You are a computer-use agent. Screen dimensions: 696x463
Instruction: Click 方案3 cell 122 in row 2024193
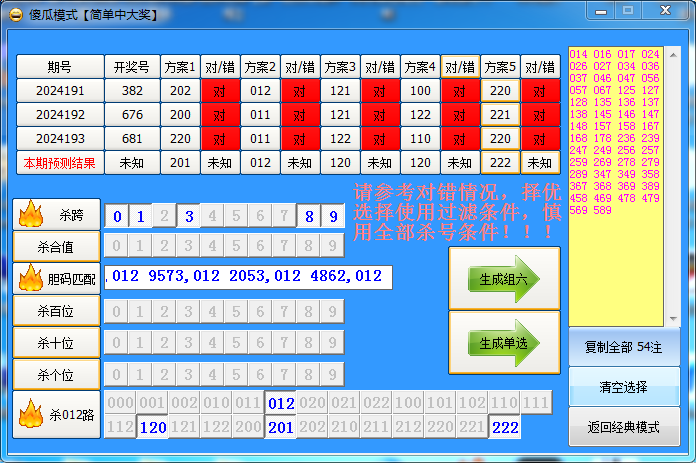click(340, 139)
